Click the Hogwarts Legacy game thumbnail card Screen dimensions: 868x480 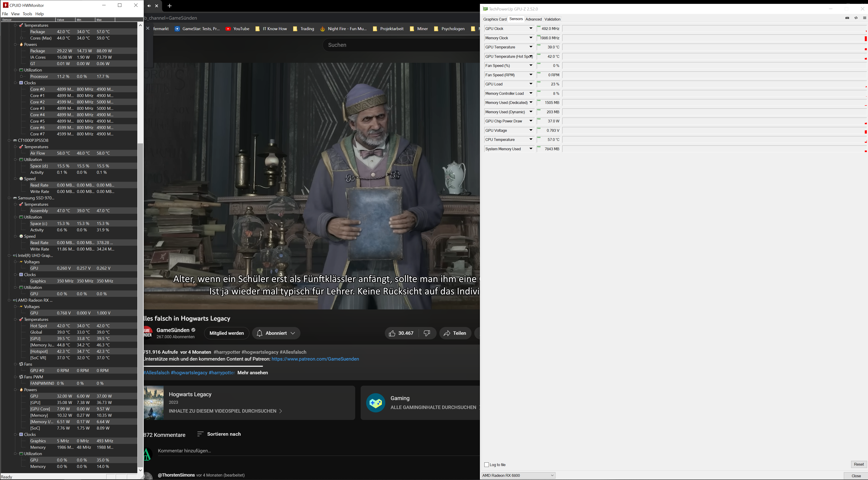249,403
